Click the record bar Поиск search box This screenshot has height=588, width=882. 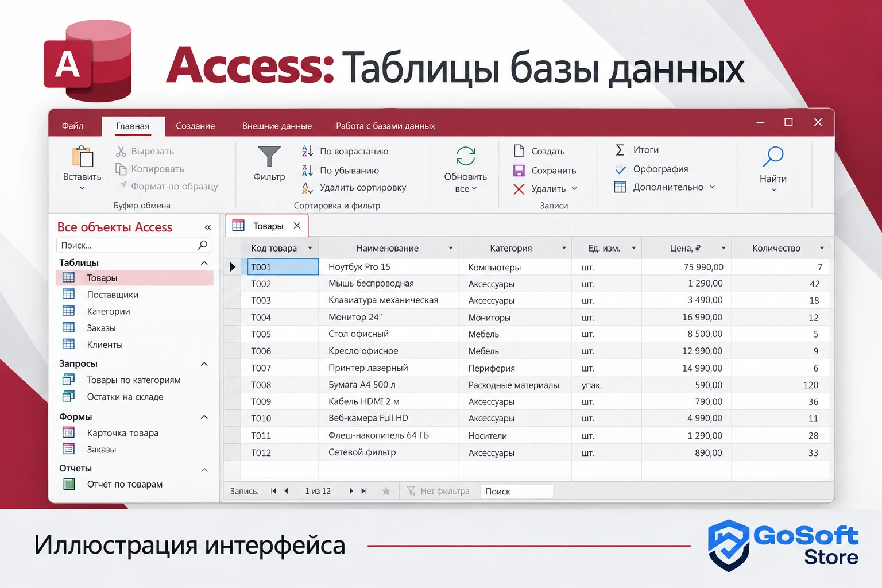pos(516,492)
